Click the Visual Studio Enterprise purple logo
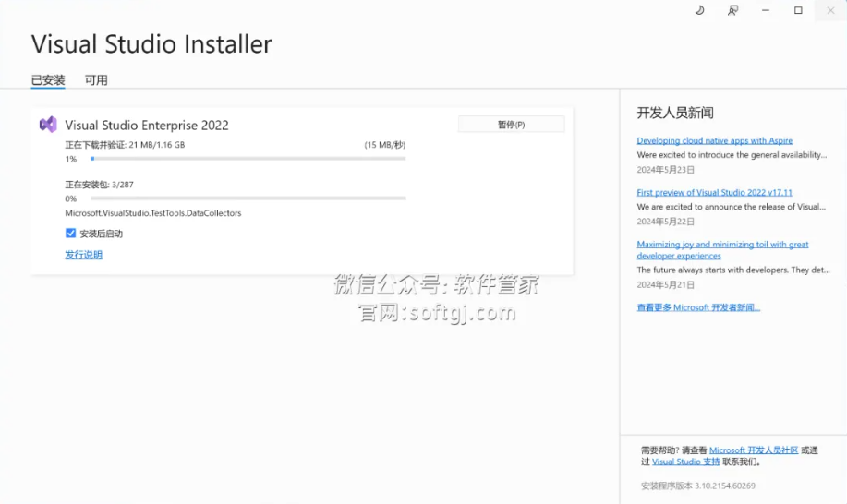The height and width of the screenshot is (504, 847). tap(48, 125)
